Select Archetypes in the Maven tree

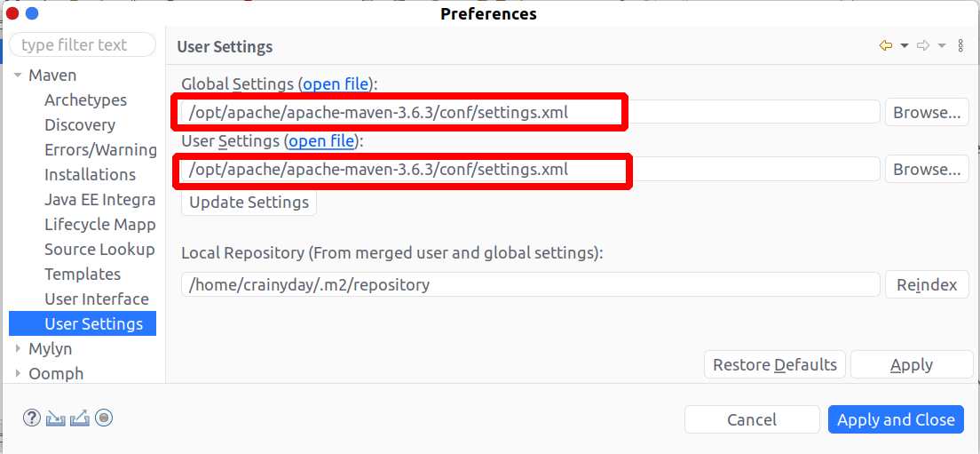(x=85, y=100)
